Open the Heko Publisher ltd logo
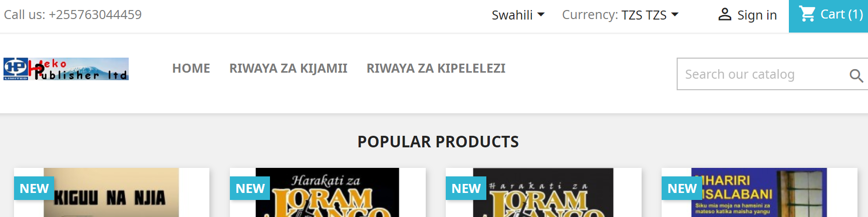Screen dimensions: 868x217 [66, 69]
